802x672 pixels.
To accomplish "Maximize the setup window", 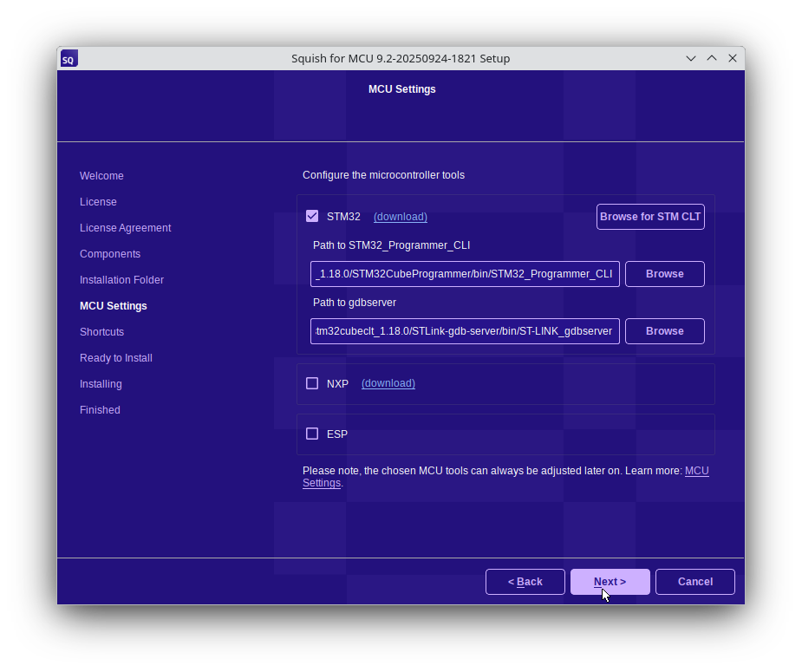I will pyautogui.click(x=712, y=58).
